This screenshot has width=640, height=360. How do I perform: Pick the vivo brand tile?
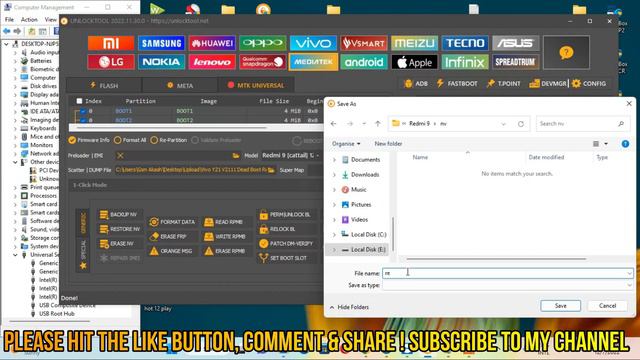point(313,43)
